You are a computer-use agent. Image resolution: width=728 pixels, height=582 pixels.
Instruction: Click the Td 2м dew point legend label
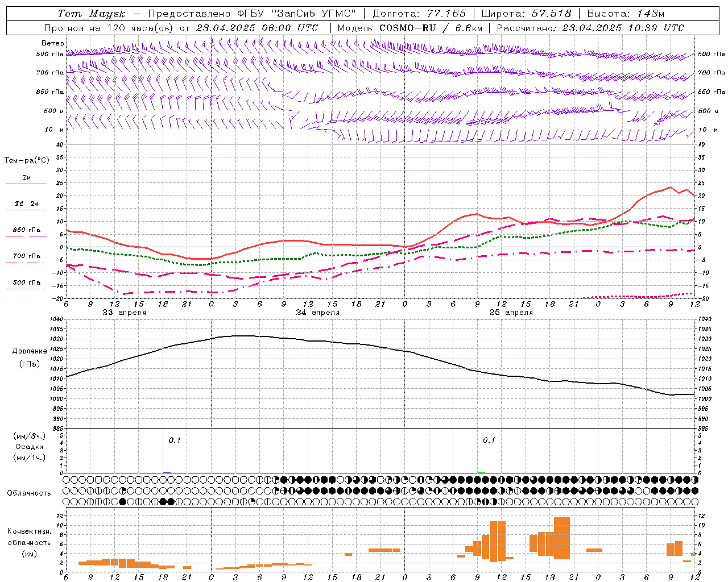click(26, 203)
